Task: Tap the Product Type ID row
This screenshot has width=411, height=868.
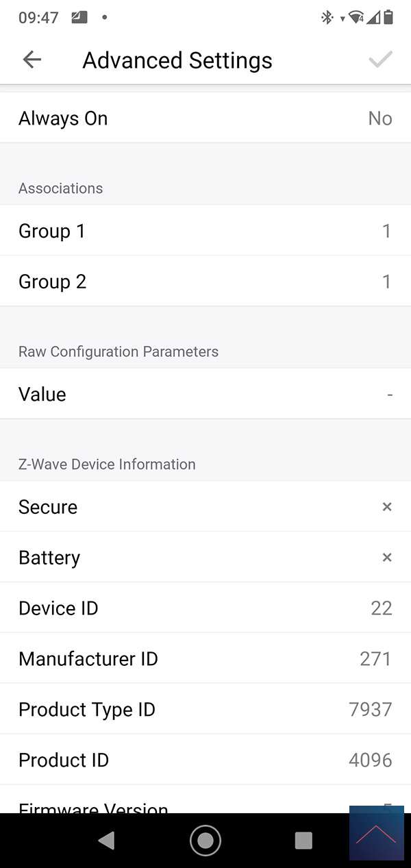Action: coord(206,710)
